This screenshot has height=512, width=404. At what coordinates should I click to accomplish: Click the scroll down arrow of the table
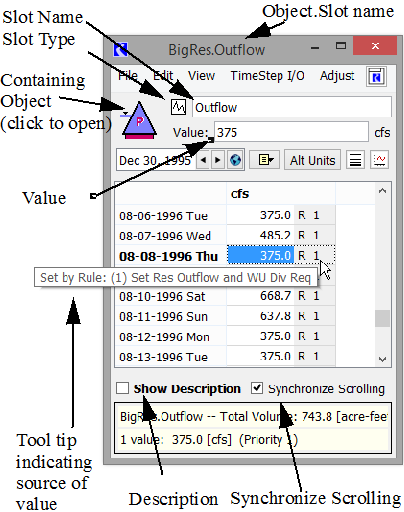tap(382, 359)
